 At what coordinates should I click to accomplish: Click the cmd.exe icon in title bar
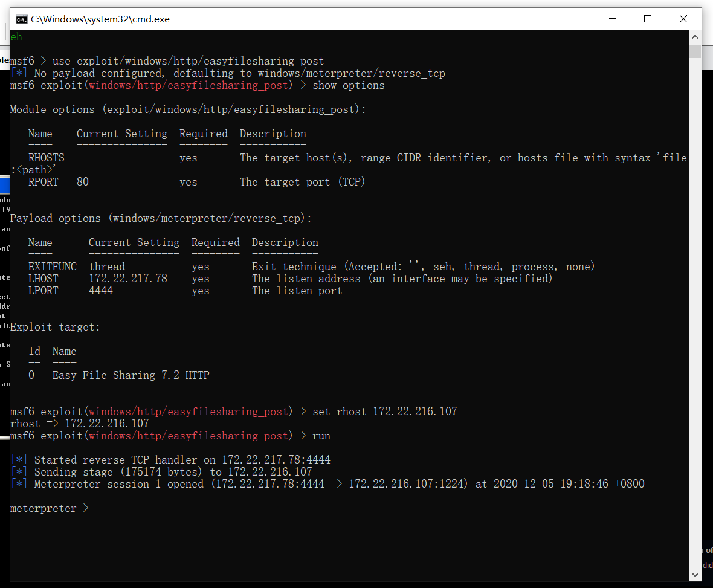[x=21, y=19]
